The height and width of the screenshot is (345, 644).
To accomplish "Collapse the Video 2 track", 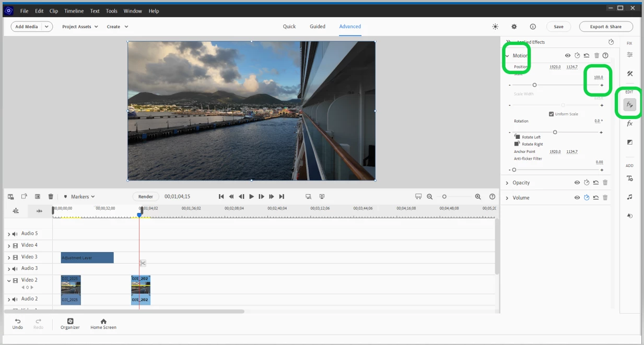I will (9, 281).
